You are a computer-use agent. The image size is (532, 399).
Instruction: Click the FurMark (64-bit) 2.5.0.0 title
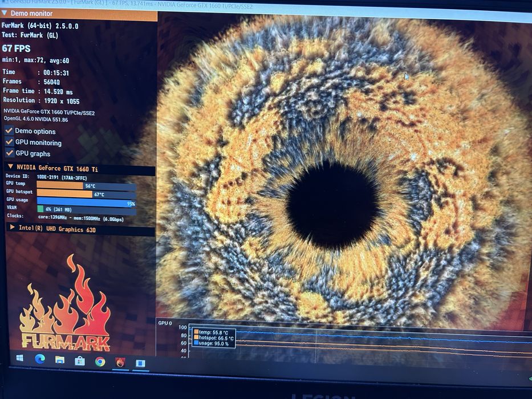40,26
